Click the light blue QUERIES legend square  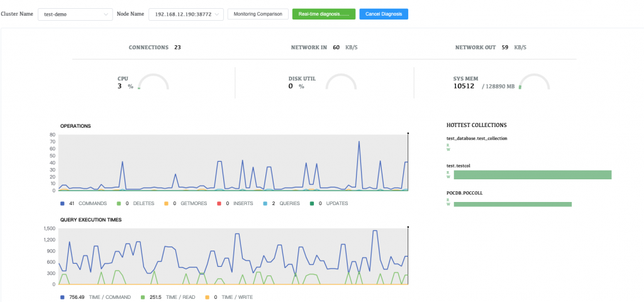(x=265, y=203)
